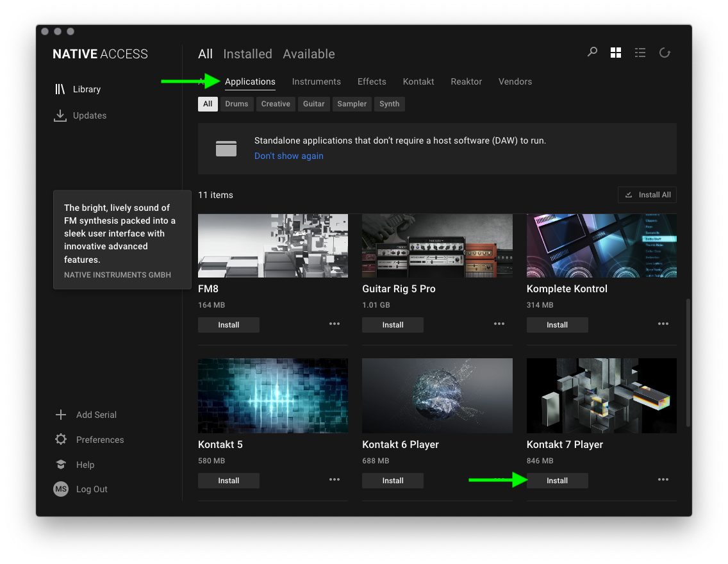Open more options for Kontakt 7 Player
728x564 pixels.
click(663, 479)
